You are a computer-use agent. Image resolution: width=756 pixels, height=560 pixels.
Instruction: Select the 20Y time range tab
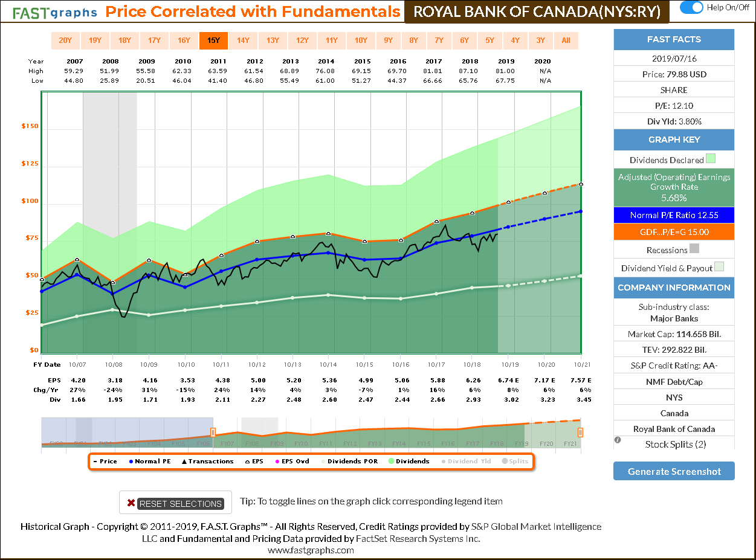[x=65, y=40]
